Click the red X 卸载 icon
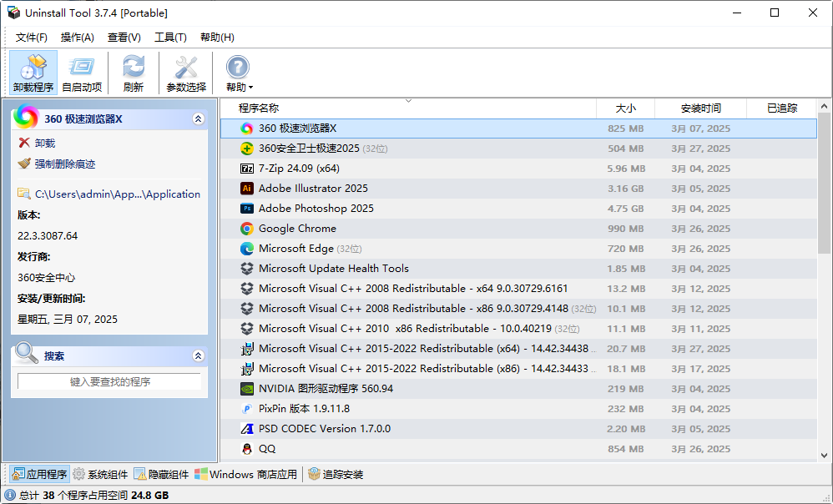833x504 pixels. click(x=24, y=143)
